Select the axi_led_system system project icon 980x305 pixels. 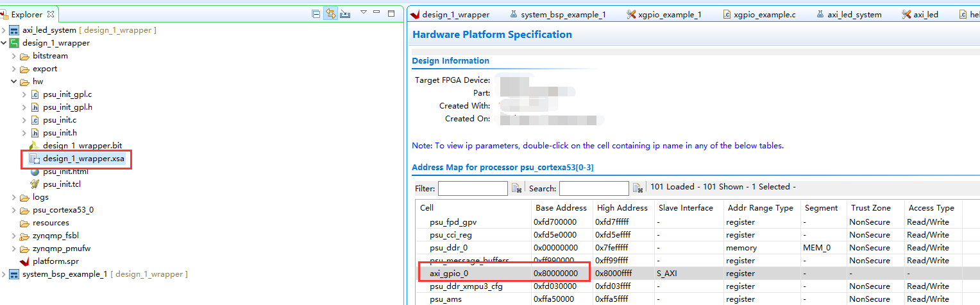(x=14, y=30)
